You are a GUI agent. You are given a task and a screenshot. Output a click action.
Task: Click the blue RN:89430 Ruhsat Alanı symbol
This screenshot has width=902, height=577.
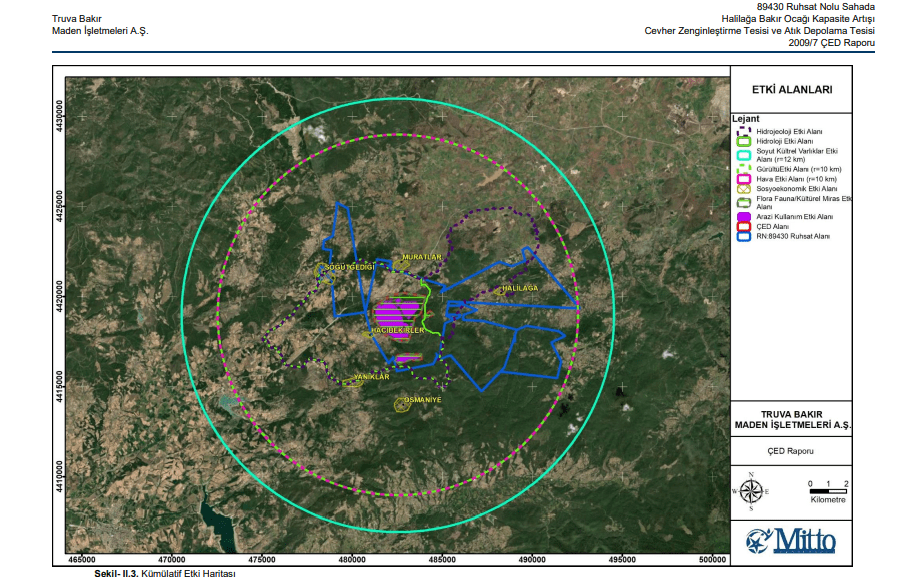(744, 236)
